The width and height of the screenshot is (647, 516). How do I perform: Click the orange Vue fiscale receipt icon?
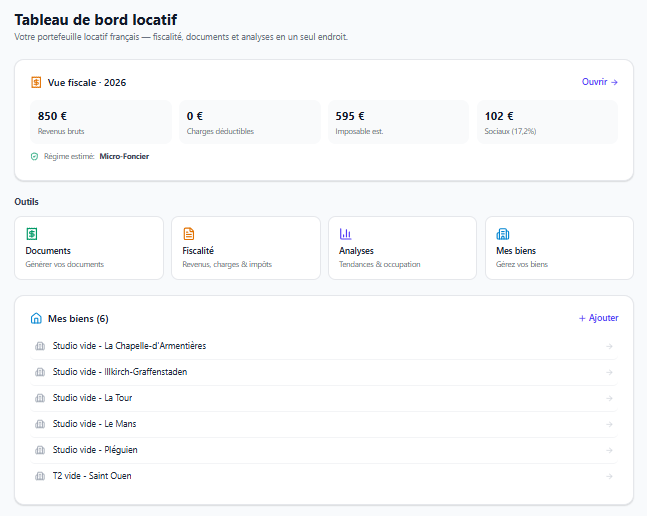36,82
